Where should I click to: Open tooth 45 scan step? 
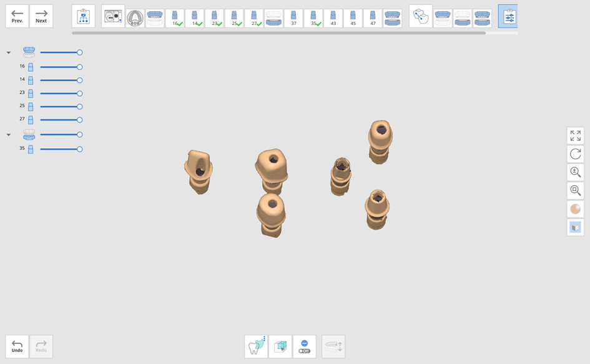pyautogui.click(x=353, y=18)
